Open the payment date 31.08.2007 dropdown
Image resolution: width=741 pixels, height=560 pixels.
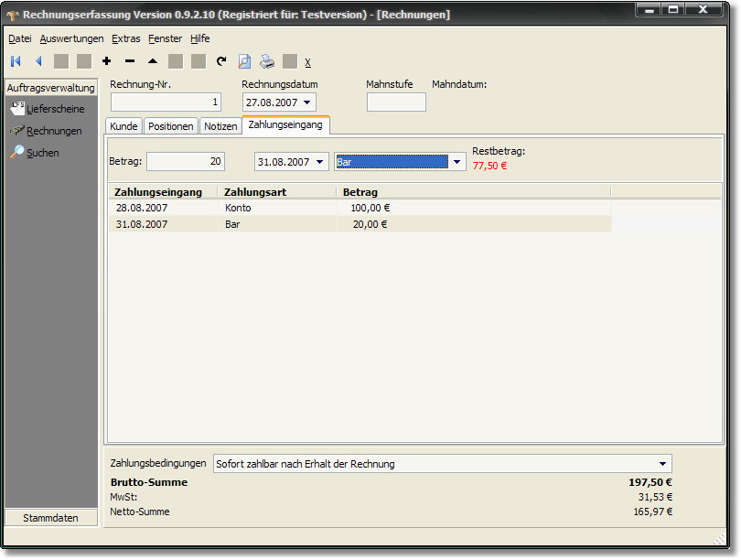click(x=320, y=162)
